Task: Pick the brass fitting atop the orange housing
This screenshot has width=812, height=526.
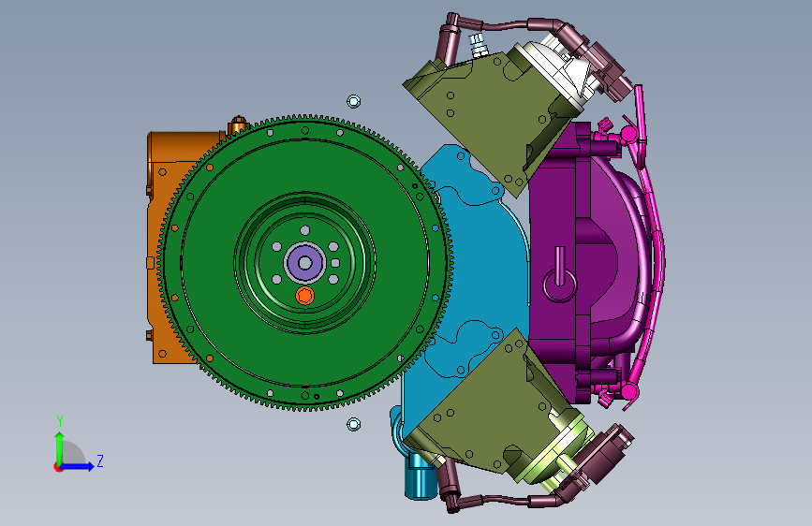Action: pyautogui.click(x=238, y=124)
